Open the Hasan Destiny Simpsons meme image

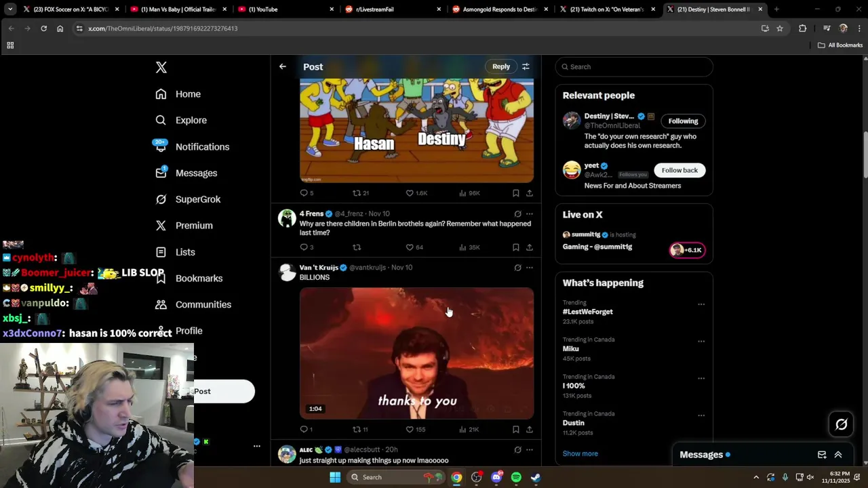416,131
